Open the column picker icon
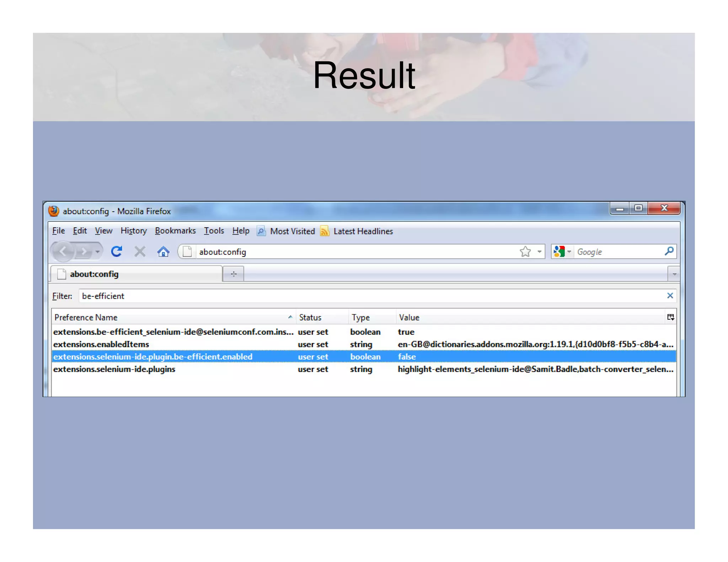728x562 pixels. (x=670, y=317)
